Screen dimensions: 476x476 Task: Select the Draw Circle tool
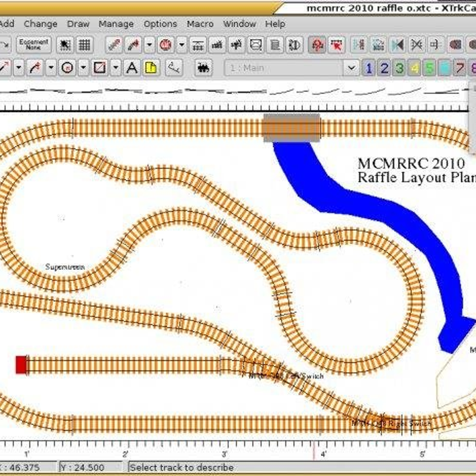pos(67,68)
